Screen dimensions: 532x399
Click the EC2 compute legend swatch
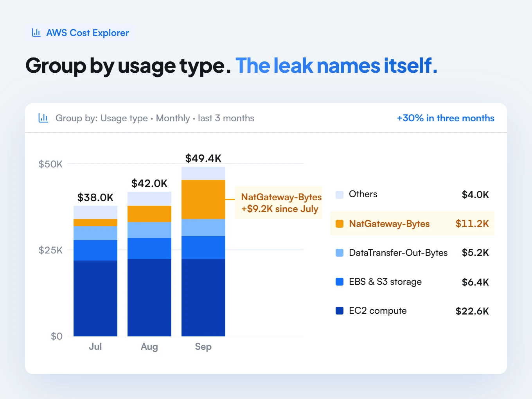click(340, 311)
